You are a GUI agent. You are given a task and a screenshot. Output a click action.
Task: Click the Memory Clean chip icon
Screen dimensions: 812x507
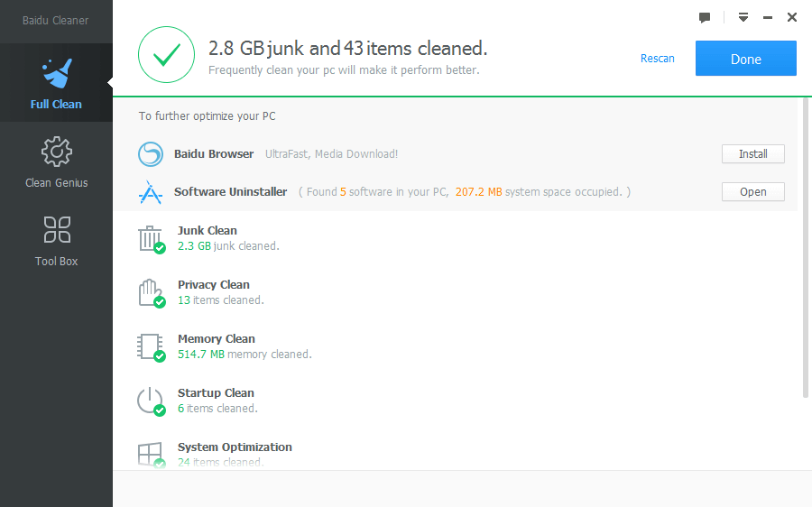click(x=150, y=346)
